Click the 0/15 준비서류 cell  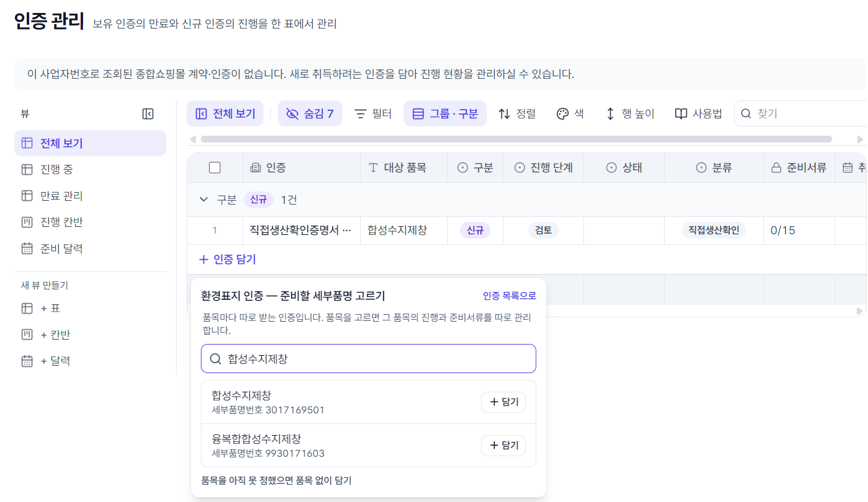[799, 231]
